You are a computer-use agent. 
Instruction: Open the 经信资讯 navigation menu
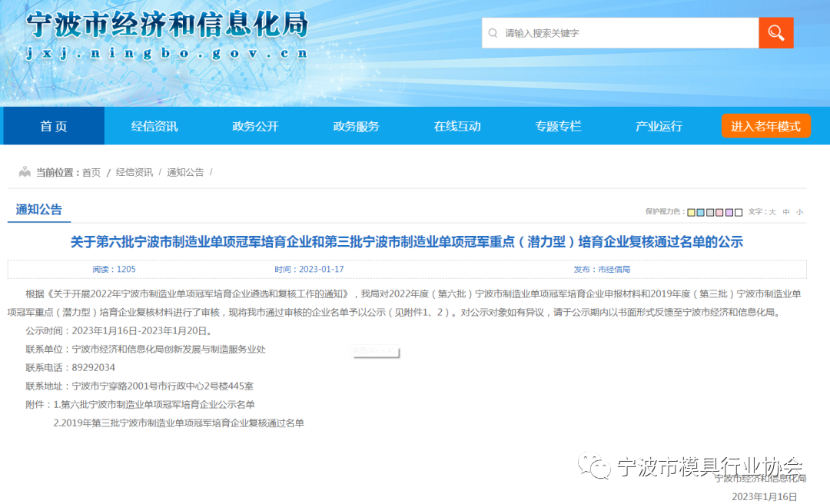[x=154, y=126]
